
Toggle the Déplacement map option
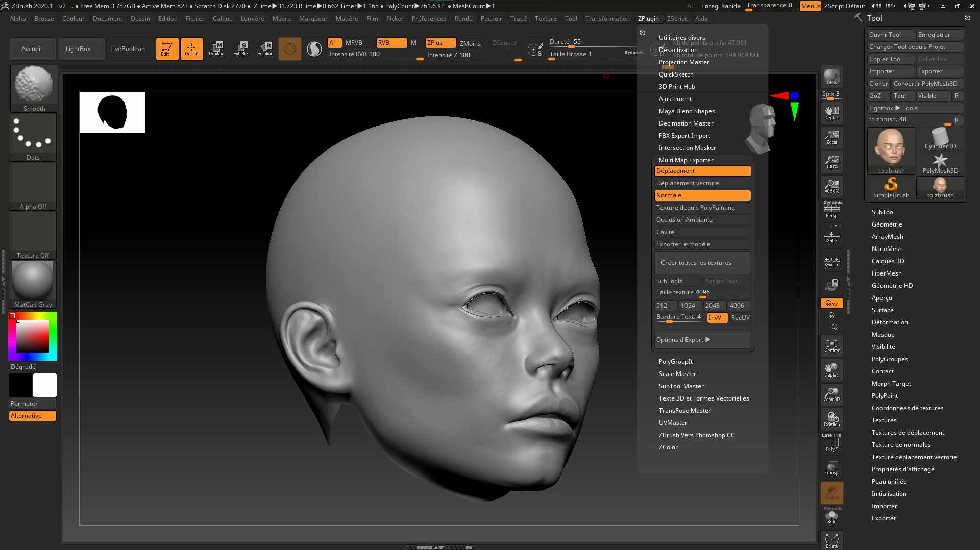pos(702,171)
